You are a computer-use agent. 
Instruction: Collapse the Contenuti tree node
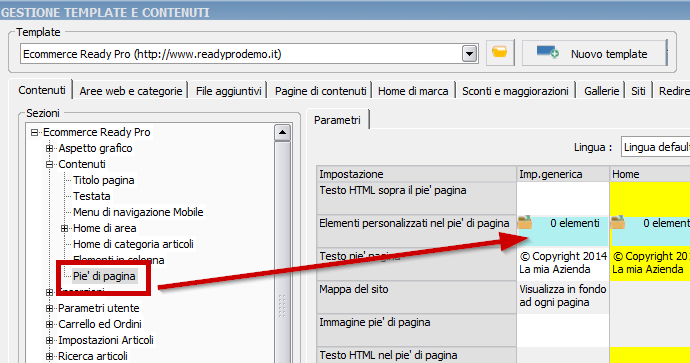49,164
